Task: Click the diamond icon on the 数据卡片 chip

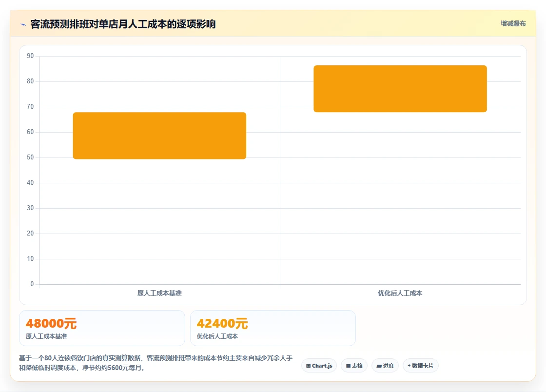Action: pyautogui.click(x=409, y=366)
